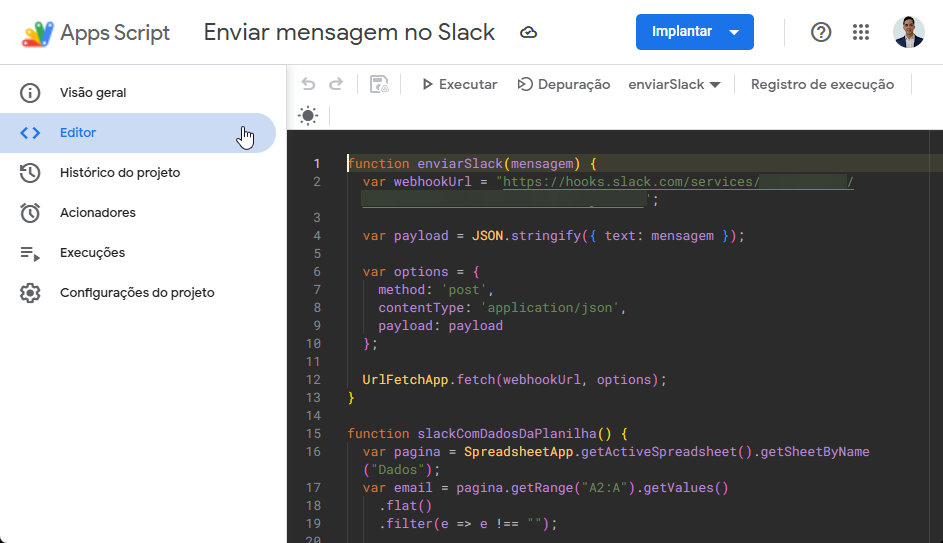Open Configurações do projeto settings
The image size is (943, 543).
136,293
